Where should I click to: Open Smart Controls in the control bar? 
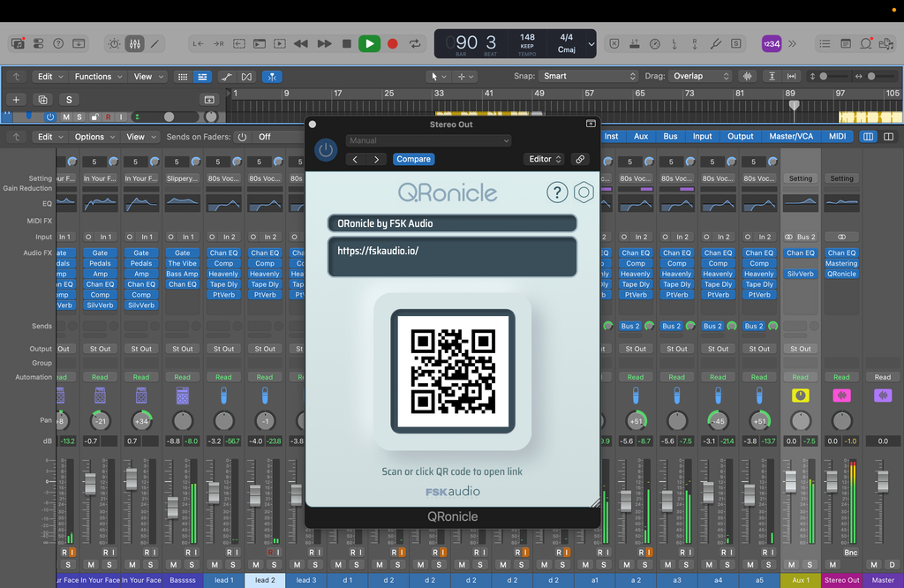[x=114, y=44]
